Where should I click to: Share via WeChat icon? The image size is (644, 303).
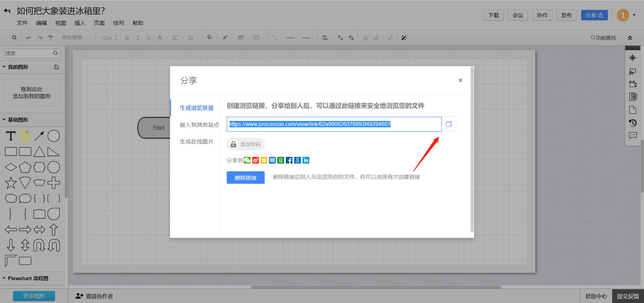coord(247,160)
